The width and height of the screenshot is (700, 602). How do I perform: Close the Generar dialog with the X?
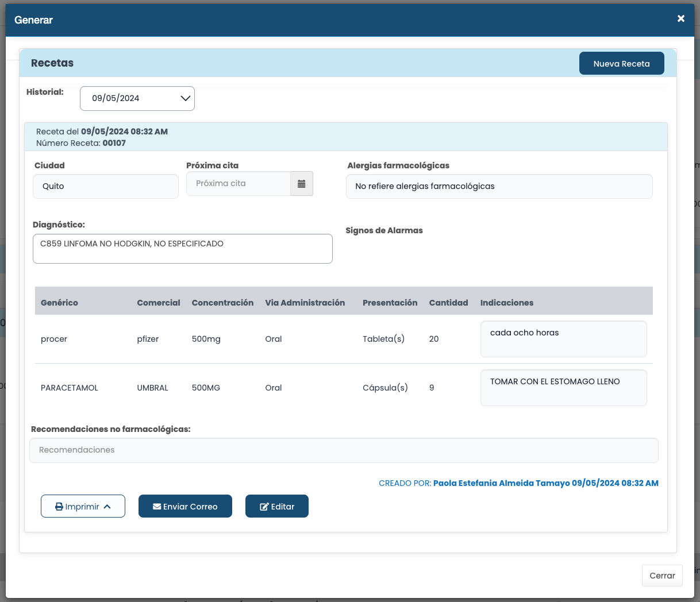(x=681, y=19)
